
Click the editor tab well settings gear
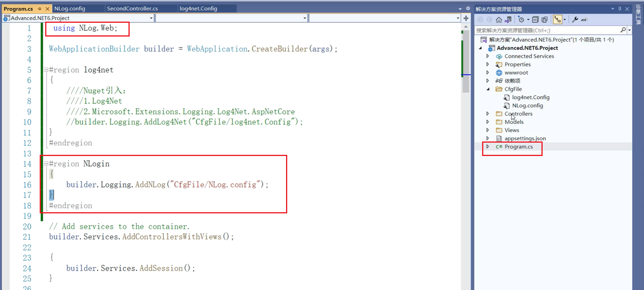(468, 8)
